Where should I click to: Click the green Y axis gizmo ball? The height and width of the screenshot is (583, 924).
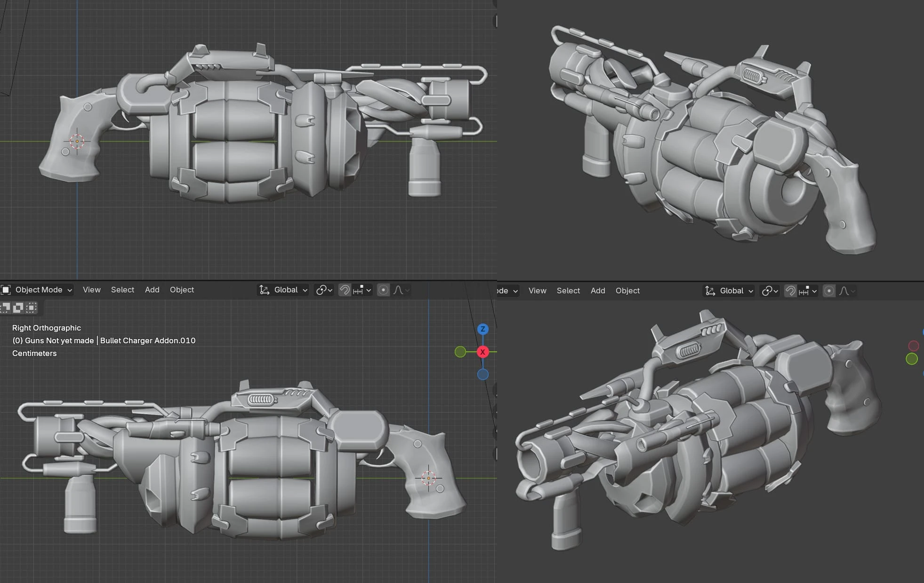(460, 352)
